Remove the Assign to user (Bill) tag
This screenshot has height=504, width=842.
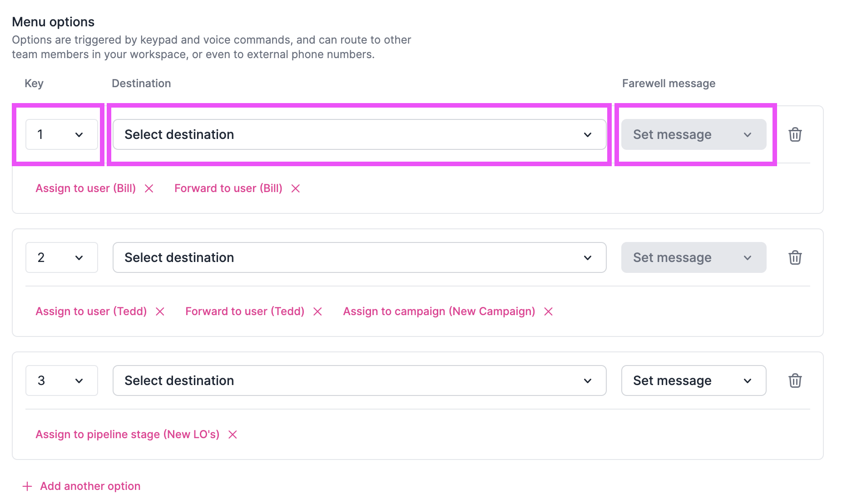[149, 188]
